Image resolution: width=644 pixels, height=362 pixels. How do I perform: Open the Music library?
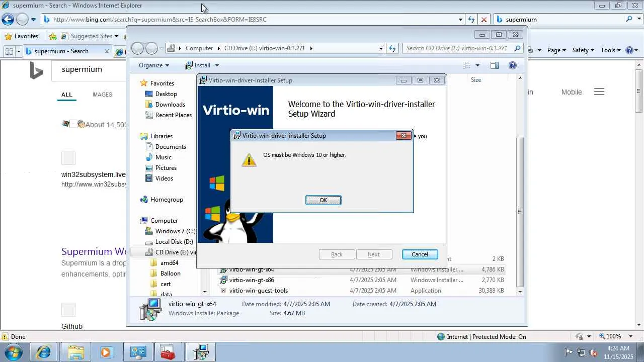point(164,157)
